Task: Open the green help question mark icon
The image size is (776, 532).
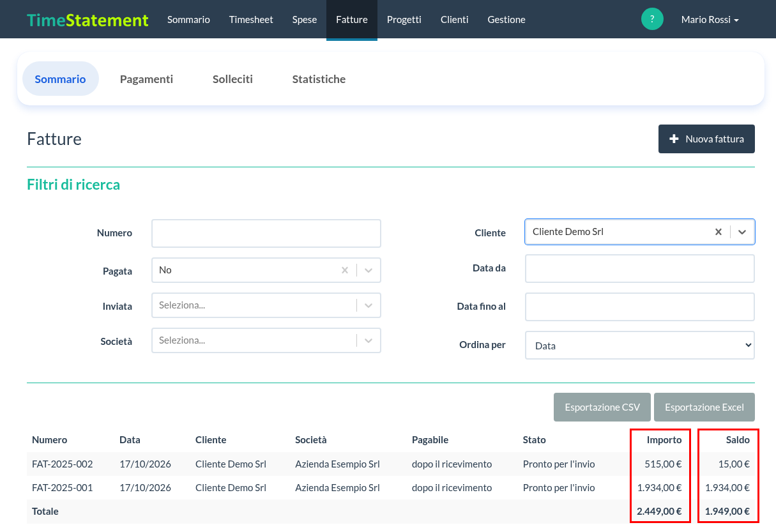Action: point(652,19)
